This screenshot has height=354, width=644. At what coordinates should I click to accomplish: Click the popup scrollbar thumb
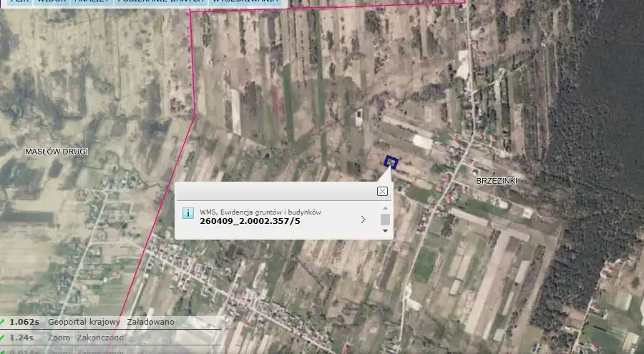[x=385, y=220]
